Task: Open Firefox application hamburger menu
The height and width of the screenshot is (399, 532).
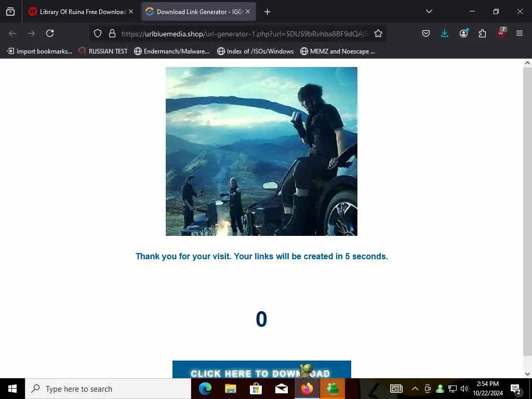Action: click(x=519, y=33)
